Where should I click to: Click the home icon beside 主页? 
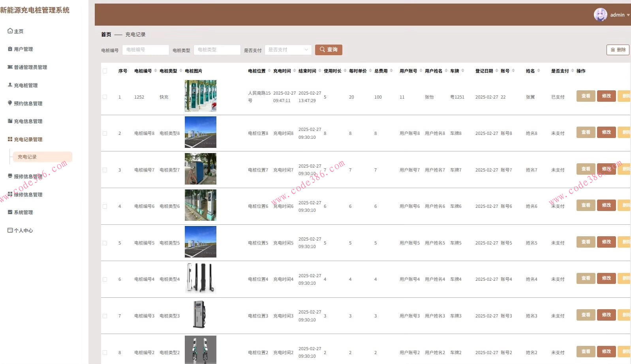10,31
